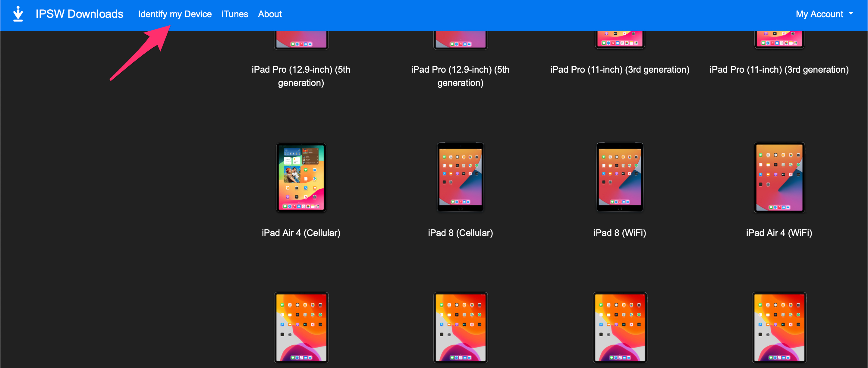
Task: Click the iPad Air 4 (Cellular) label
Action: tap(301, 233)
